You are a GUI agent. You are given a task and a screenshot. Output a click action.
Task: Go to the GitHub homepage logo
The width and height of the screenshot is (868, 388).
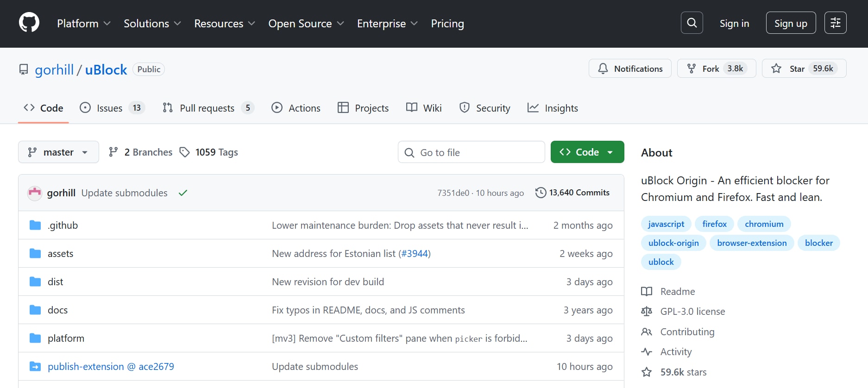click(x=29, y=23)
